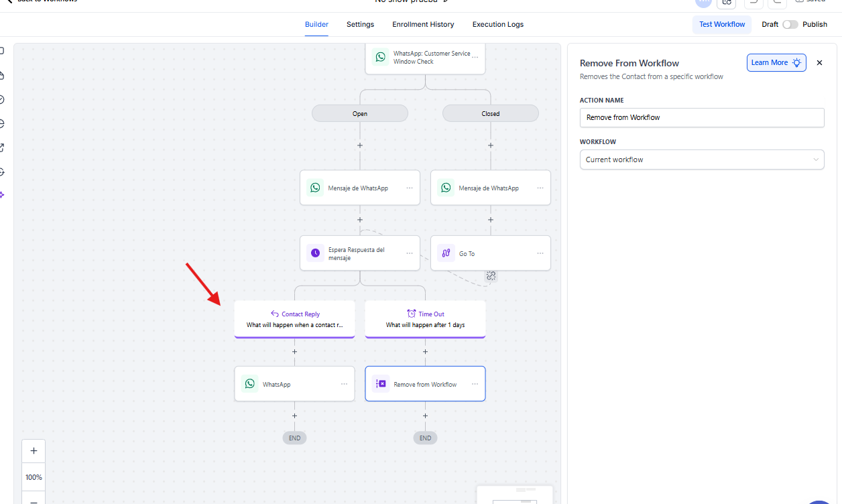The width and height of the screenshot is (842, 504).
Task: Close the Remove From Workflow panel
Action: pos(819,62)
